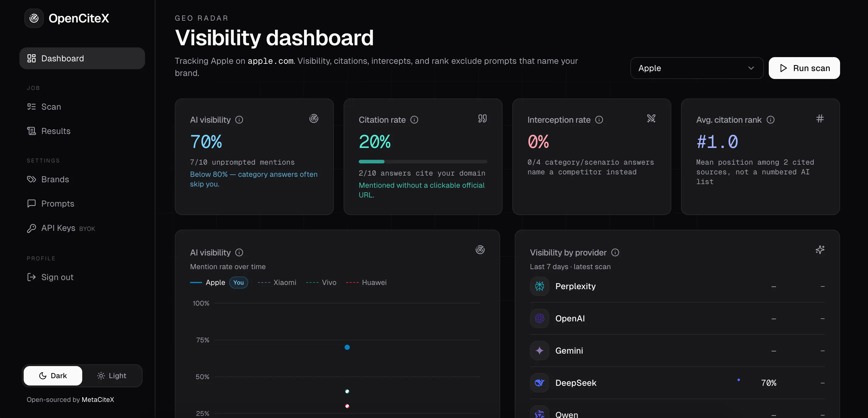Click the OpenCiteX logo icon
Viewport: 868px width, 418px height.
pos(34,18)
